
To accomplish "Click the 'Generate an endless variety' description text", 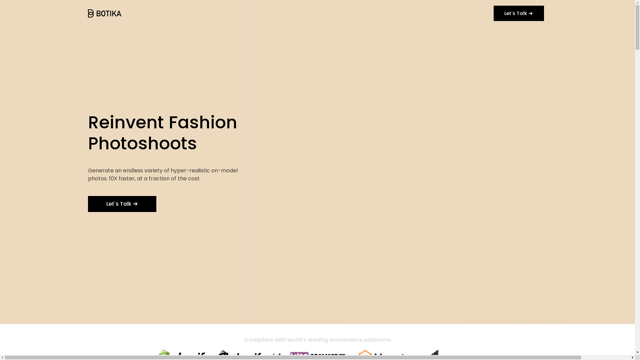I will 163,174.
